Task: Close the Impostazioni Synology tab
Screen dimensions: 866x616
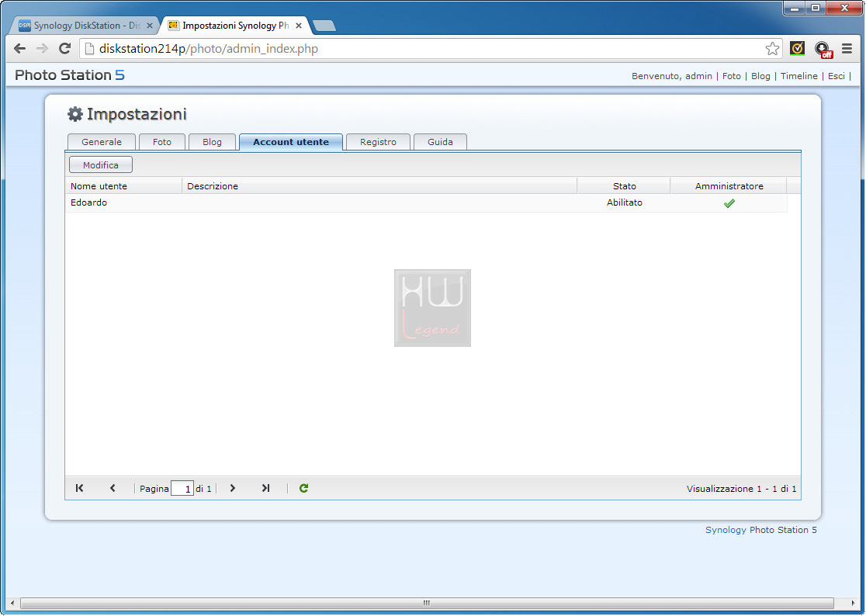Action: pos(299,26)
